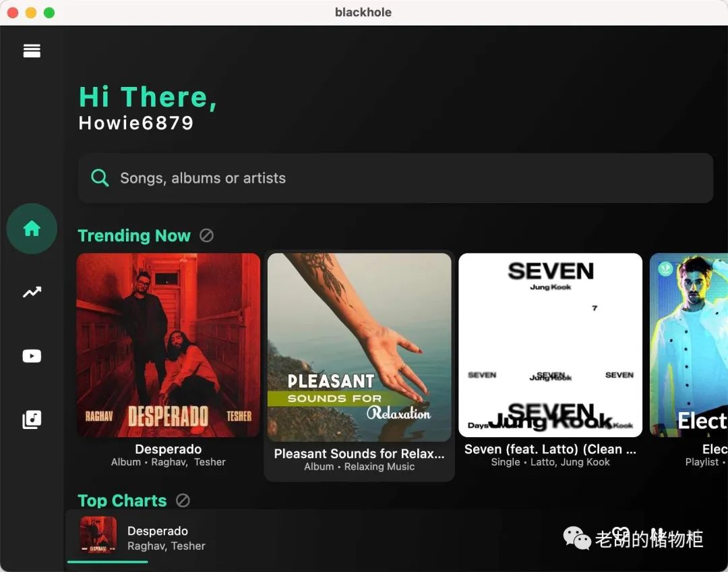Click the Songs, albums or artists search field
This screenshot has width=728, height=572.
395,178
